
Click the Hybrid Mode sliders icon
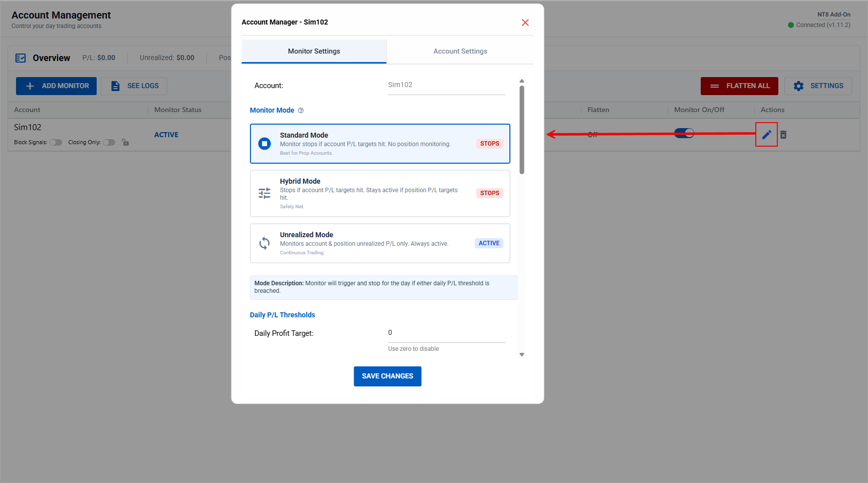[x=264, y=193]
